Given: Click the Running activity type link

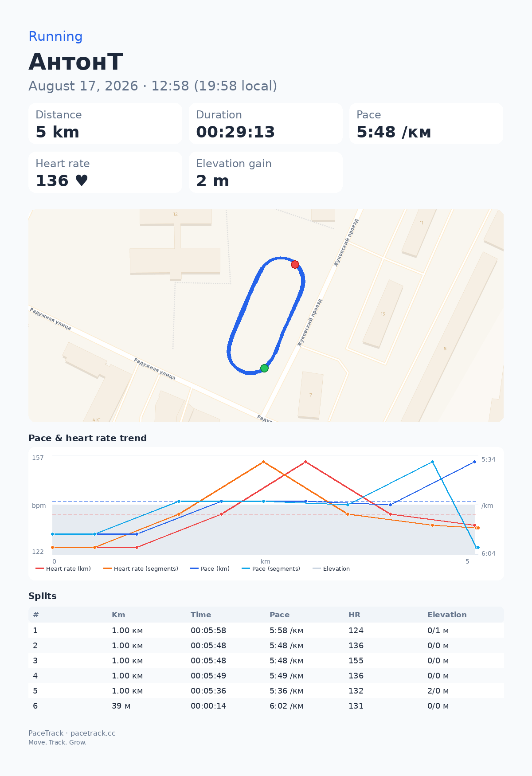Looking at the screenshot, I should [x=55, y=36].
